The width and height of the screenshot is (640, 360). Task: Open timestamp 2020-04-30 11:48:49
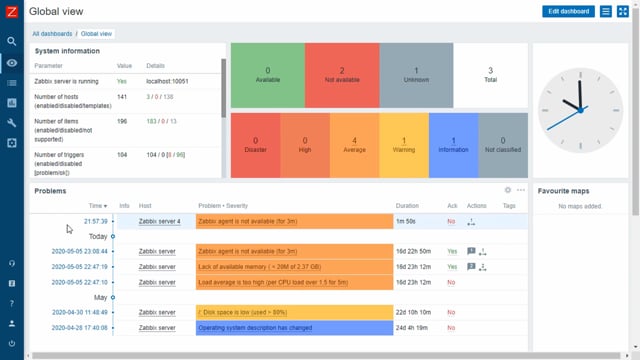(80, 312)
